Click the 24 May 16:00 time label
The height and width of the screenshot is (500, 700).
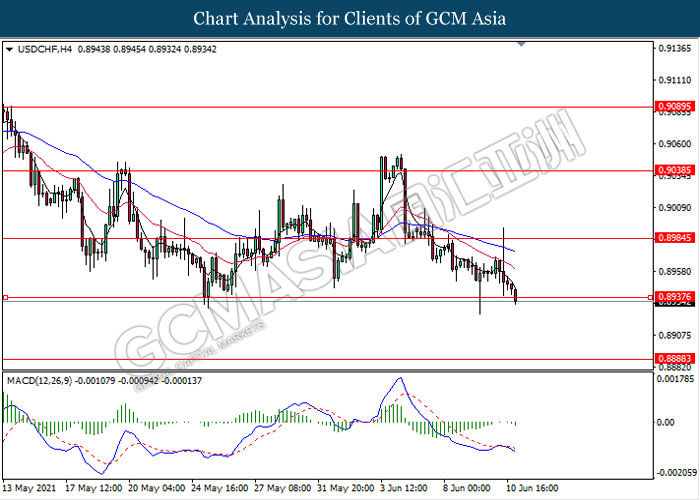coord(220,488)
